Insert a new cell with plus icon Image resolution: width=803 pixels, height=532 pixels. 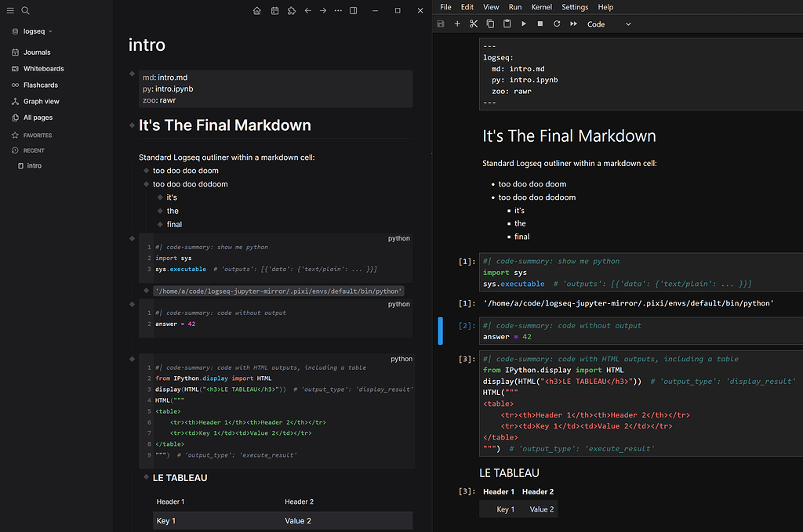coord(457,24)
